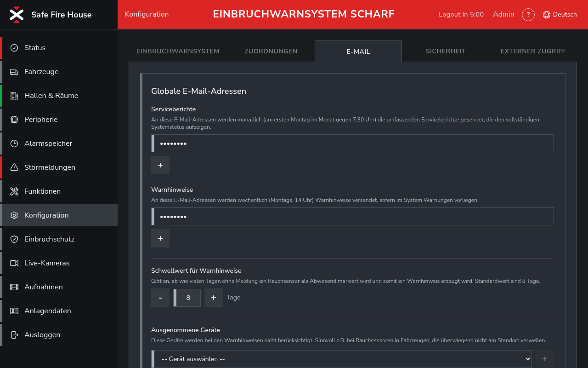
Task: Open Funktionen from the sidebar
Action: pyautogui.click(x=59, y=191)
